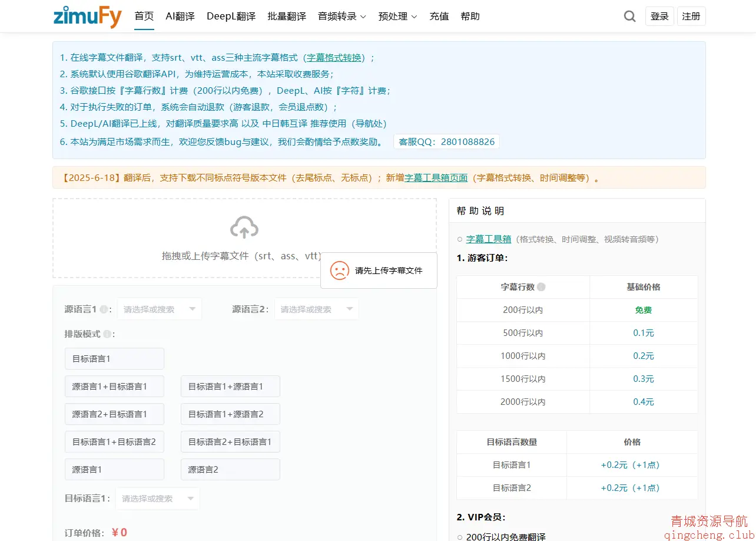Image resolution: width=756 pixels, height=541 pixels.
Task: Click the 注册 button
Action: click(x=691, y=17)
